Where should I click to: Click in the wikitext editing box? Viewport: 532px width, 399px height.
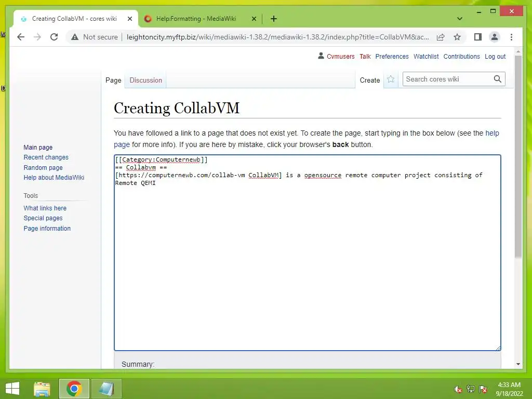308,253
